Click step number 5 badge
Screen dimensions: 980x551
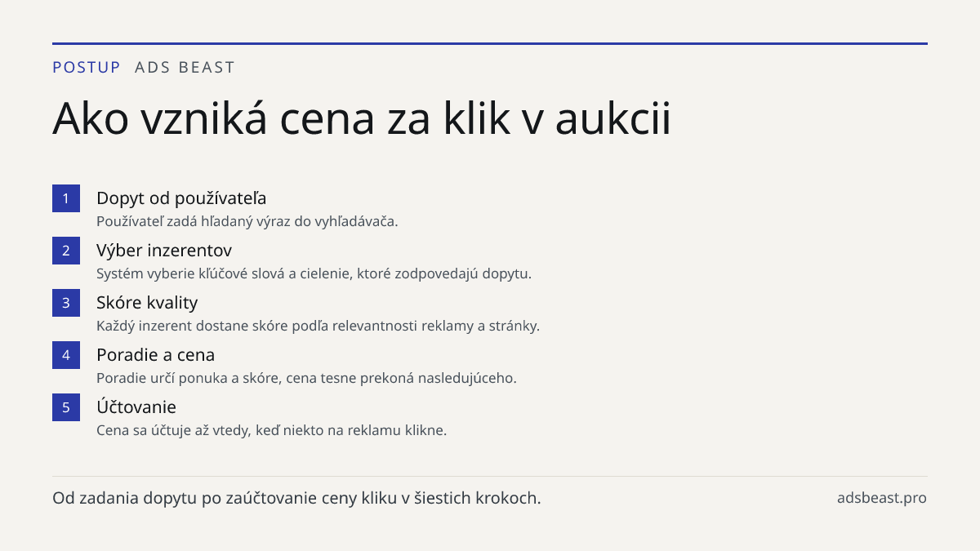[66, 407]
